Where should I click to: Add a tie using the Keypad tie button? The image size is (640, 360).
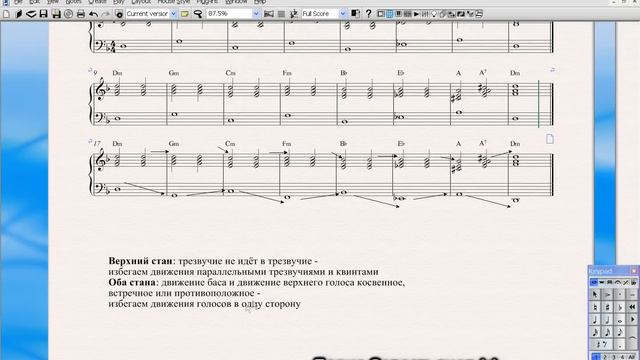pyautogui.click(x=632, y=338)
